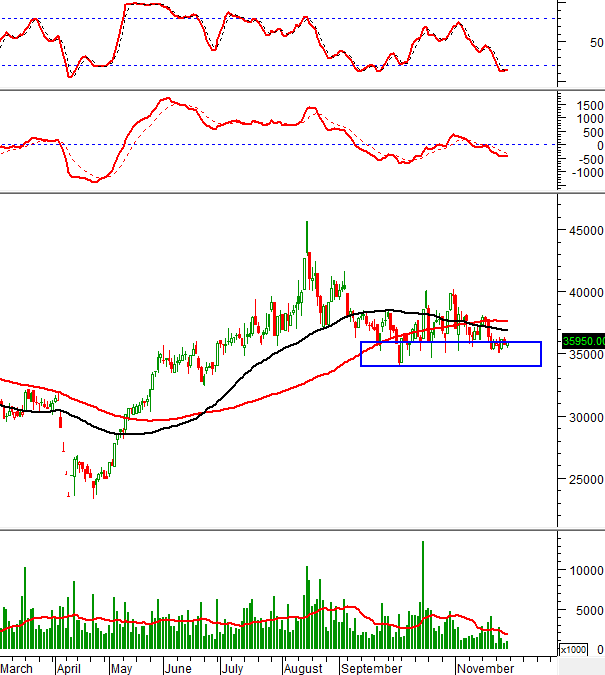Click the 35950.00 current price label
This screenshot has height=675, width=605.
(582, 340)
